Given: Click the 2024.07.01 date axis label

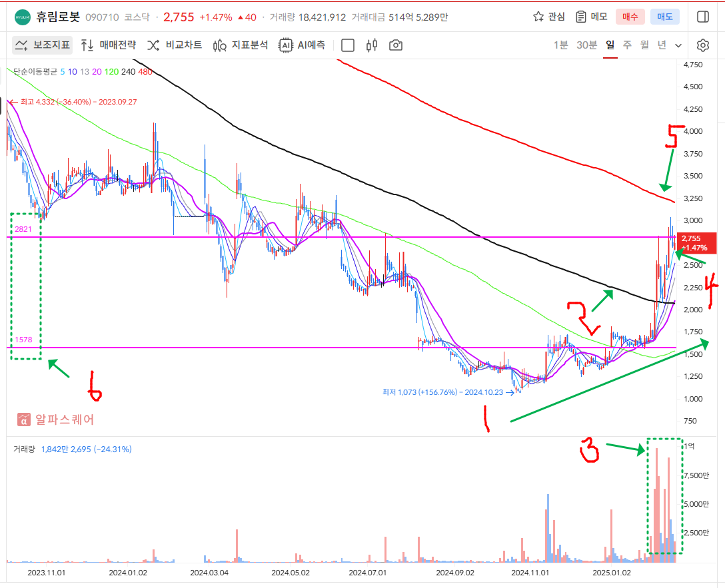Looking at the screenshot, I should click(x=367, y=573).
